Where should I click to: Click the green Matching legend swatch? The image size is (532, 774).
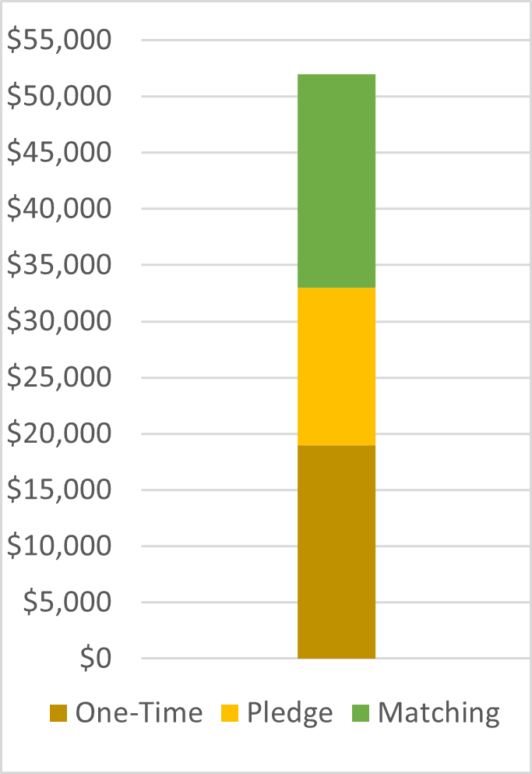[362, 713]
